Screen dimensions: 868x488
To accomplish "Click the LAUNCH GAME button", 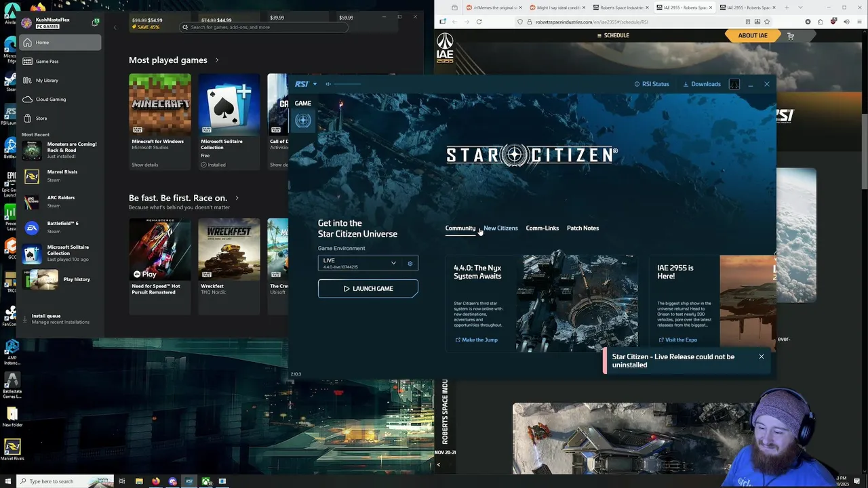I will click(x=368, y=289).
